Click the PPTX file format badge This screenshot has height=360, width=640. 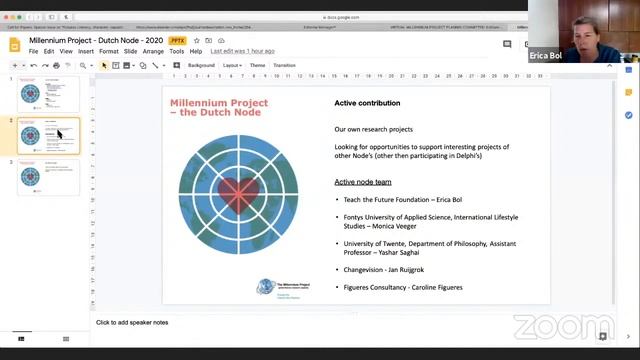pyautogui.click(x=178, y=40)
